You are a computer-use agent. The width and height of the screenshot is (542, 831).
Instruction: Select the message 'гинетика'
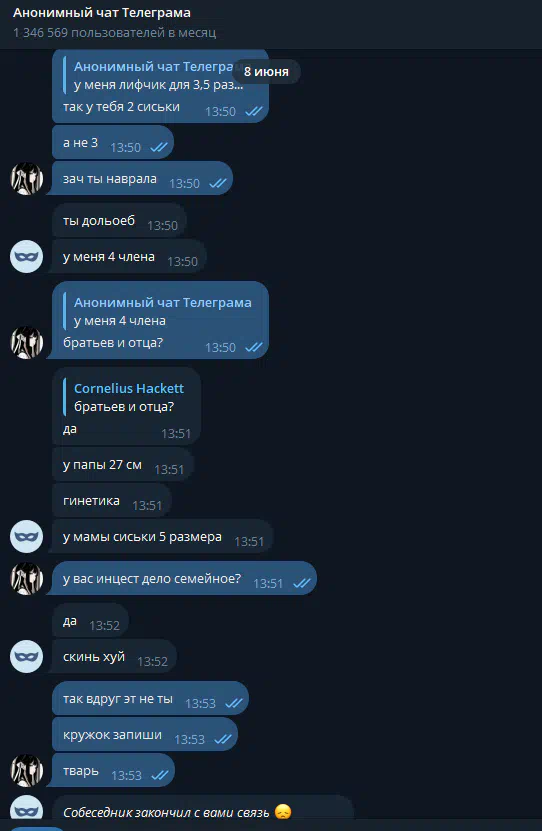pyautogui.click(x=112, y=501)
